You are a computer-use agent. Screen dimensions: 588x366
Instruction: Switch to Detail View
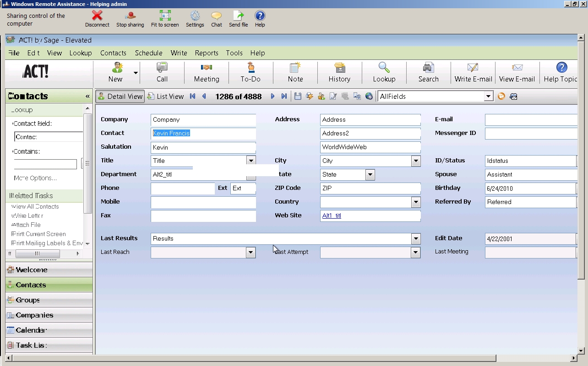click(x=120, y=97)
